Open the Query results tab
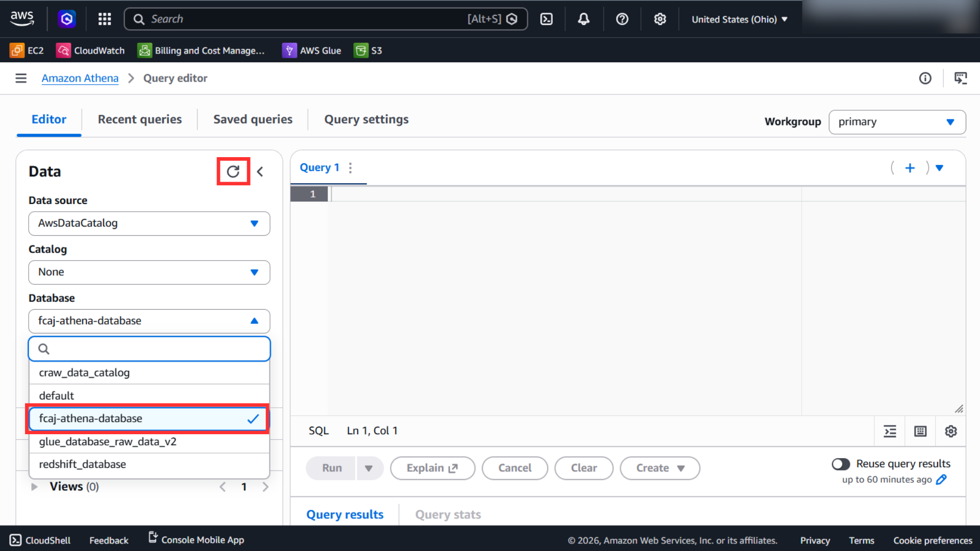The width and height of the screenshot is (980, 551). 345,514
